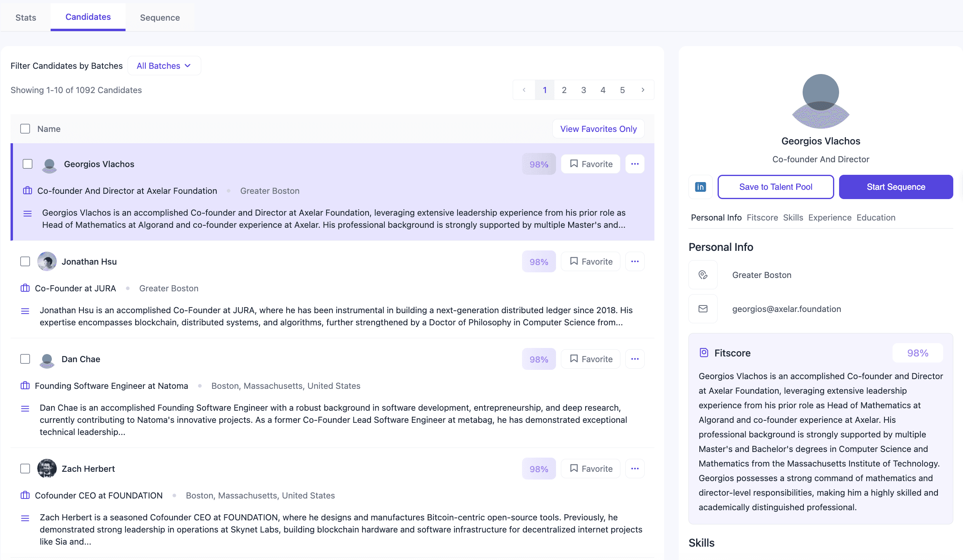
Task: Favorite Zach Herbert's candidate entry
Action: pos(590,468)
